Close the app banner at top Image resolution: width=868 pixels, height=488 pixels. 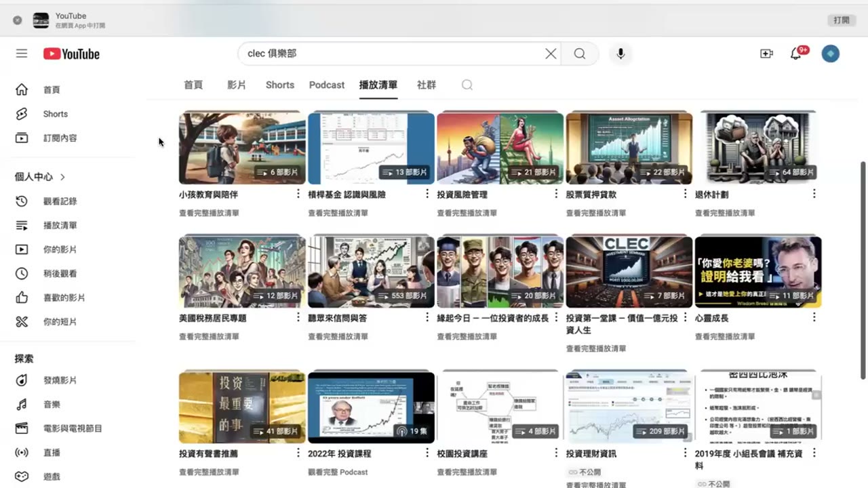point(18,20)
